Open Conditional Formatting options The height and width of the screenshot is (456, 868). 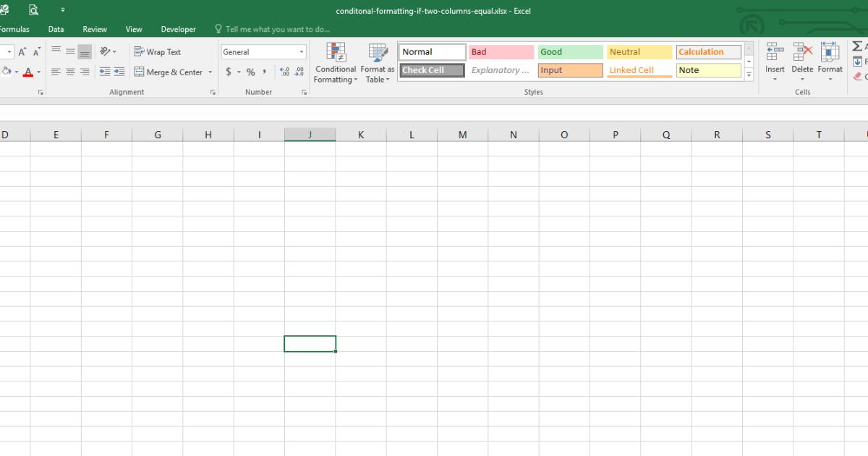point(335,63)
